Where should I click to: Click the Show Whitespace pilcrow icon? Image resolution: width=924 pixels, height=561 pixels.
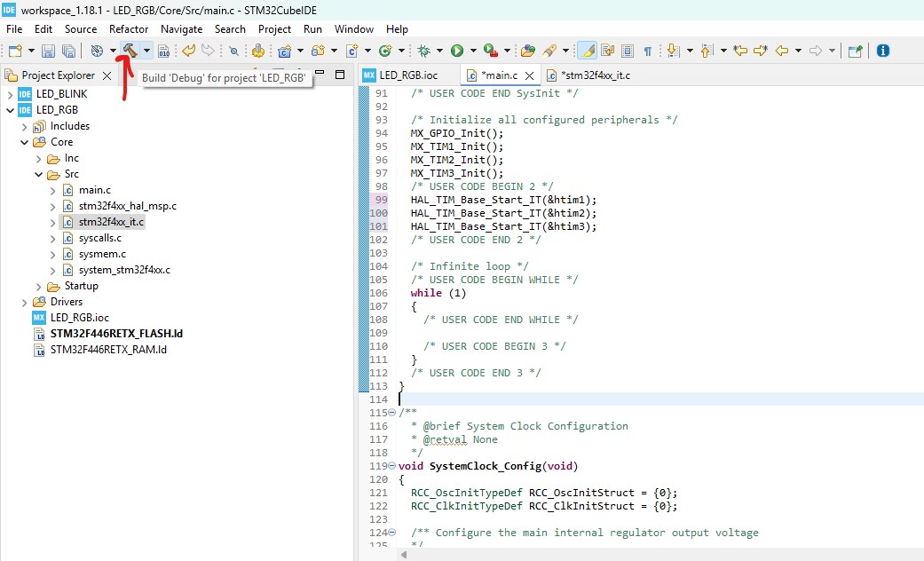pos(648,51)
